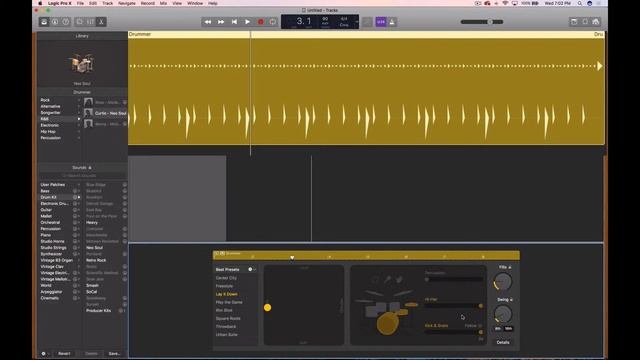Open the Window menu
This screenshot has height=360, width=640.
click(x=195, y=3)
